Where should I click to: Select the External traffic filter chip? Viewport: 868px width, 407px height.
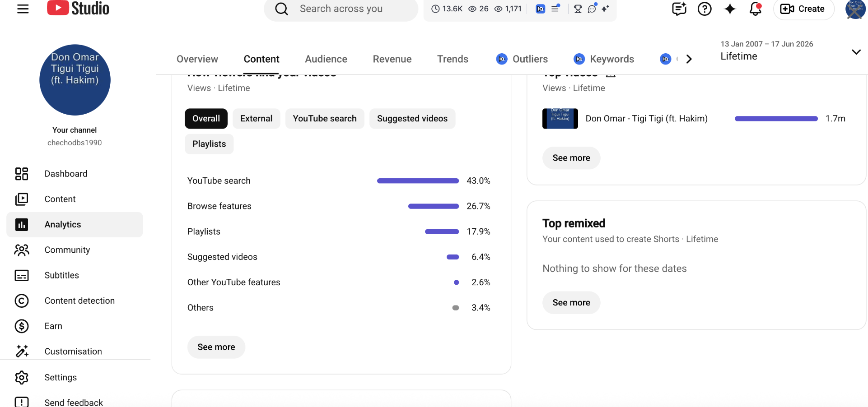[257, 119]
